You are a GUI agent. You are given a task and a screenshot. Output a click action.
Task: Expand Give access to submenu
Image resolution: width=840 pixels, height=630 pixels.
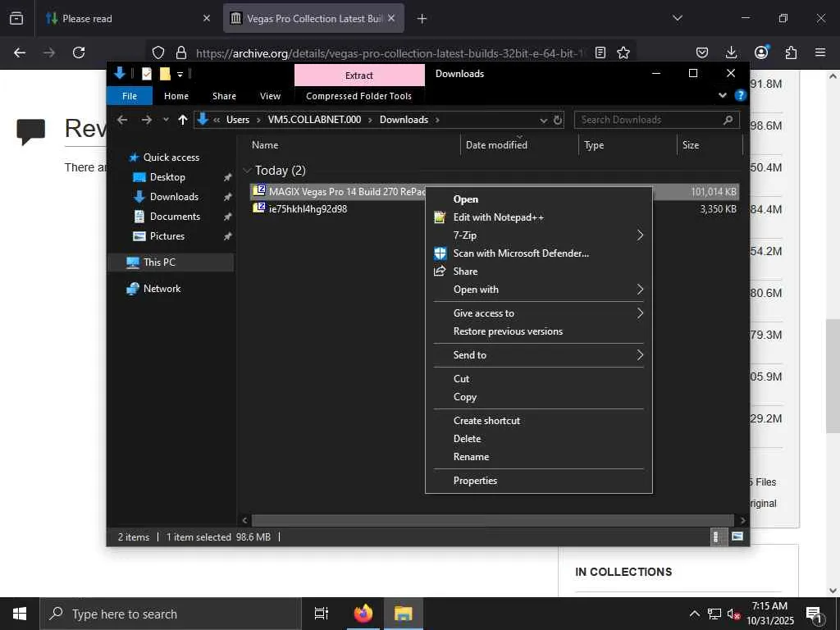(538, 313)
